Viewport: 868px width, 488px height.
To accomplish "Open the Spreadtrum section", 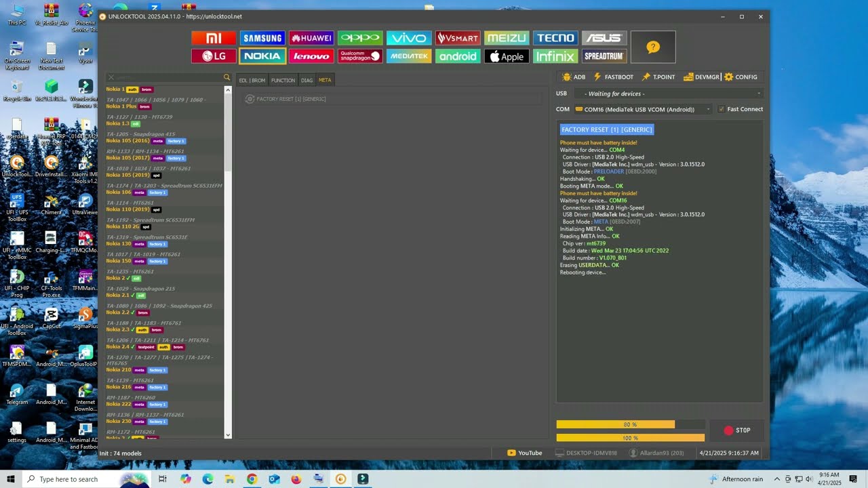I will pos(604,56).
